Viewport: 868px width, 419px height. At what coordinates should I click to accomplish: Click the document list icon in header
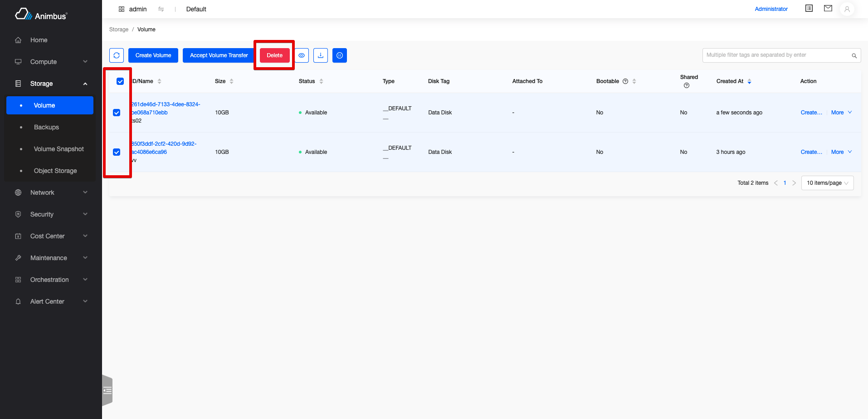pos(809,9)
